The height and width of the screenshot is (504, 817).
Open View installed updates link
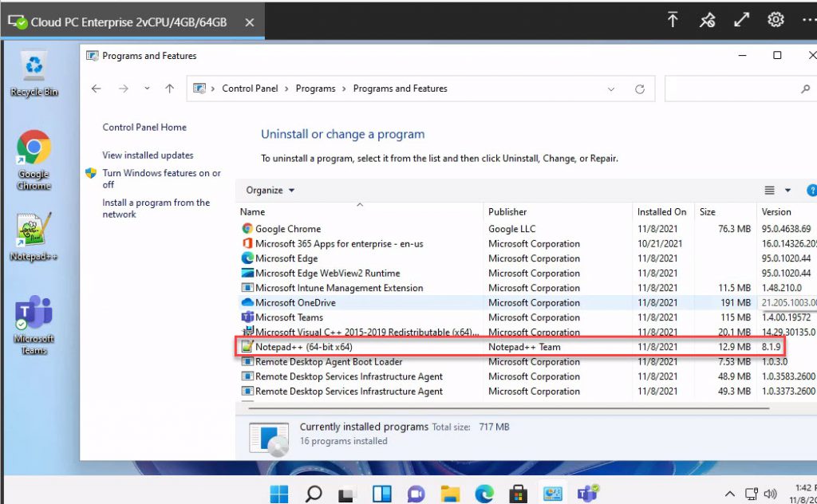coord(148,156)
